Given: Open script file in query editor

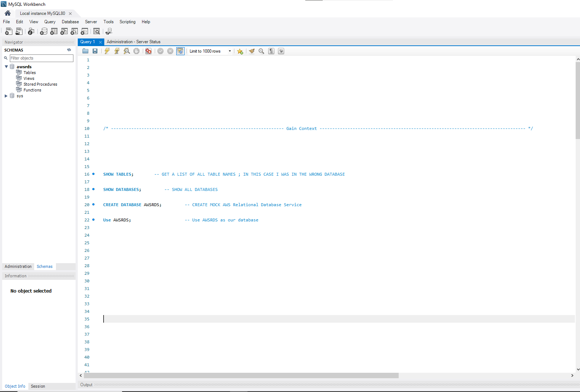Looking at the screenshot, I should click(85, 51).
